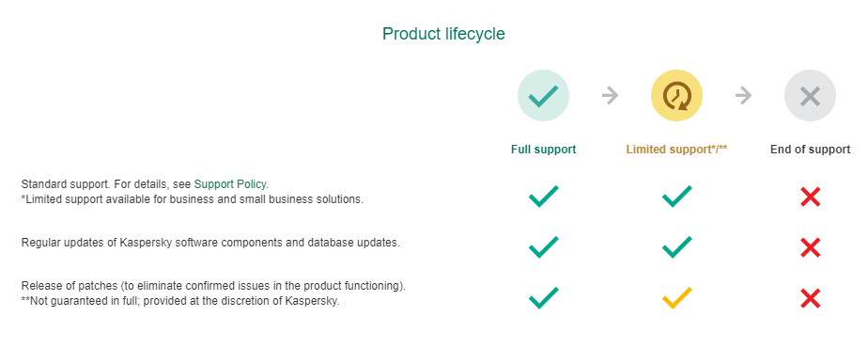Select the Limited support*/** column label
The height and width of the screenshot is (364, 868).
point(676,150)
